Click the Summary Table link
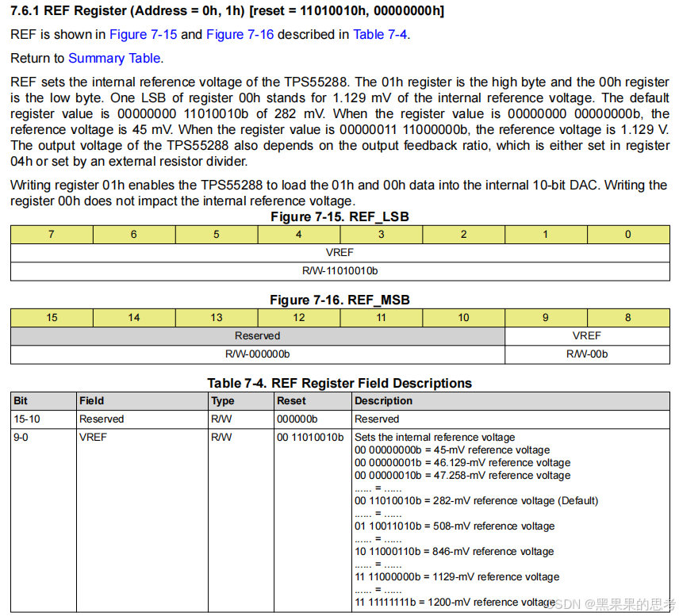The image size is (679, 616). pos(114,58)
